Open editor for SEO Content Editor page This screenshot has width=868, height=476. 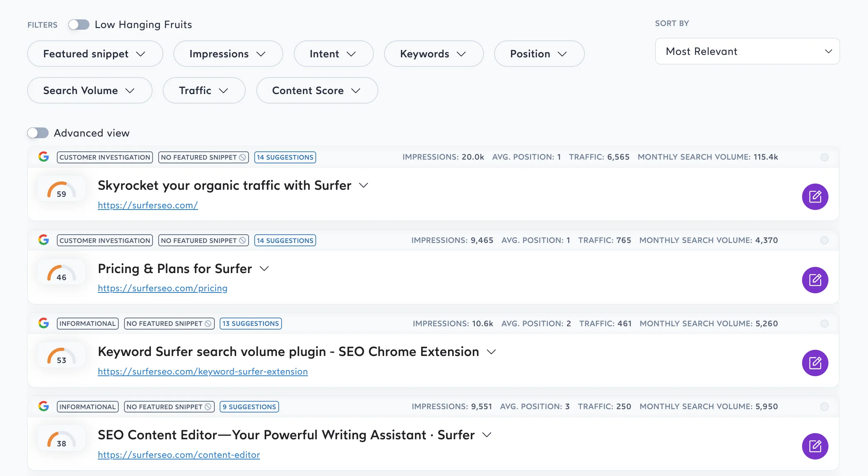(x=815, y=446)
